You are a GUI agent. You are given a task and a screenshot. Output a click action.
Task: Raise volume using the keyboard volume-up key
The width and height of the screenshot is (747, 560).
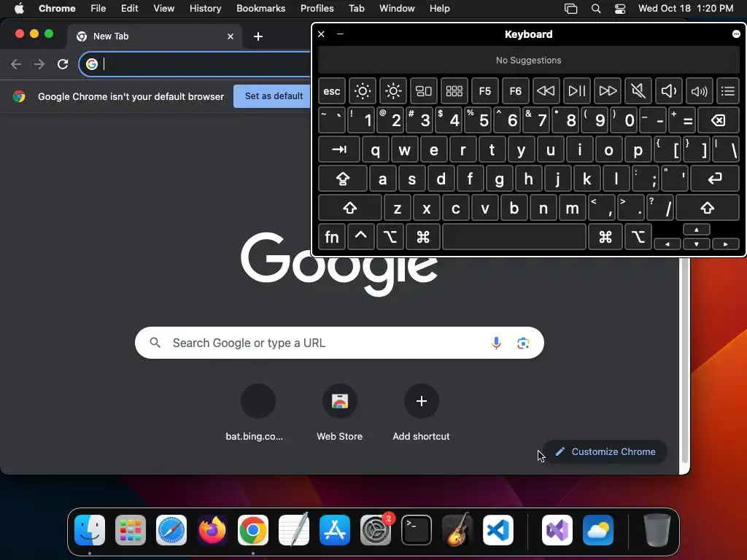pos(700,91)
